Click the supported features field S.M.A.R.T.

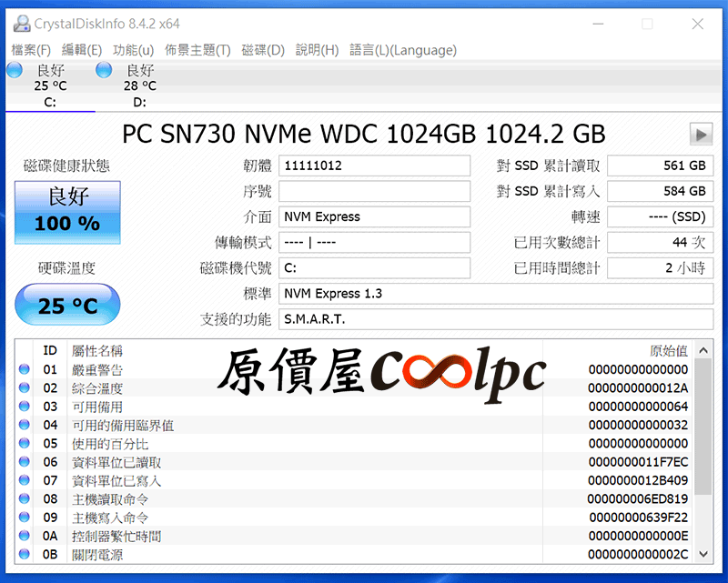(x=496, y=319)
